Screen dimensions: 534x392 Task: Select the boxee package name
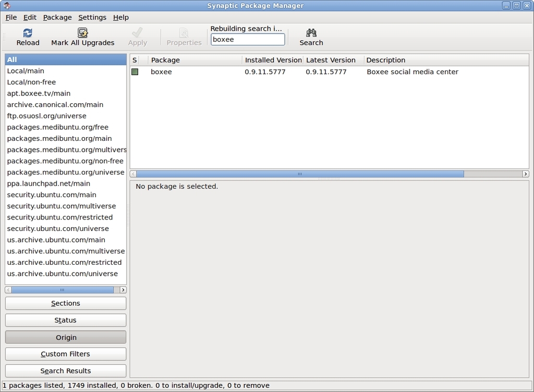pos(161,72)
